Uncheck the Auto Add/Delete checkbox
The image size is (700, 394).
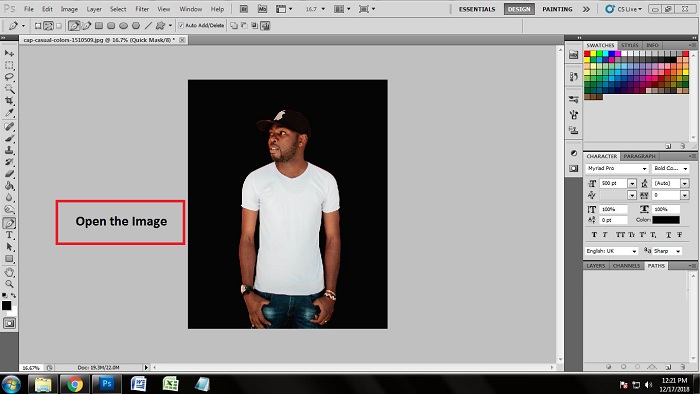pyautogui.click(x=181, y=25)
